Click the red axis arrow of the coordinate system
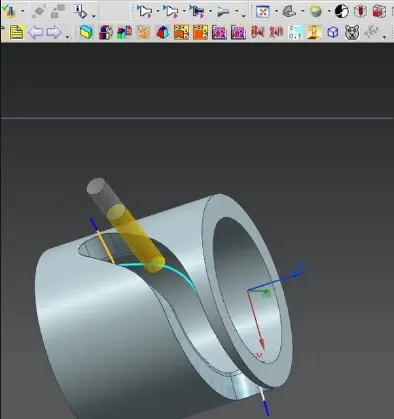This screenshot has height=419, width=394. pyautogui.click(x=256, y=320)
